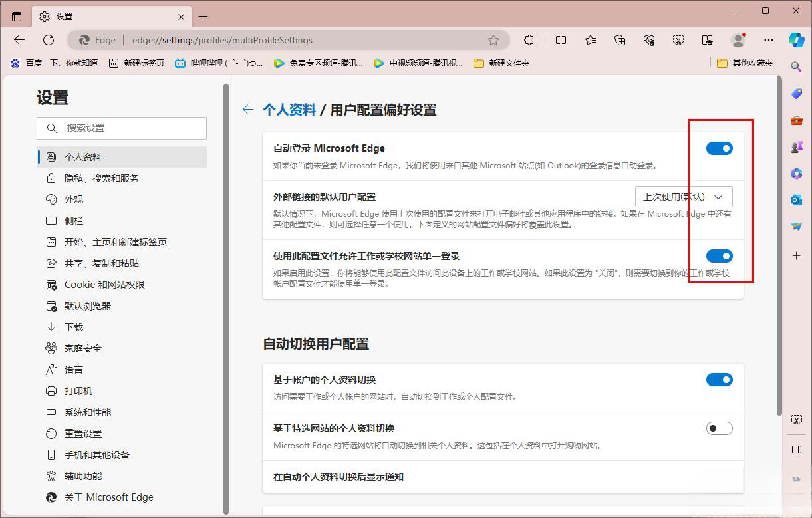The image size is (812, 518).
Task: Open Cookie 和网站权限 settings section
Action: tap(122, 285)
